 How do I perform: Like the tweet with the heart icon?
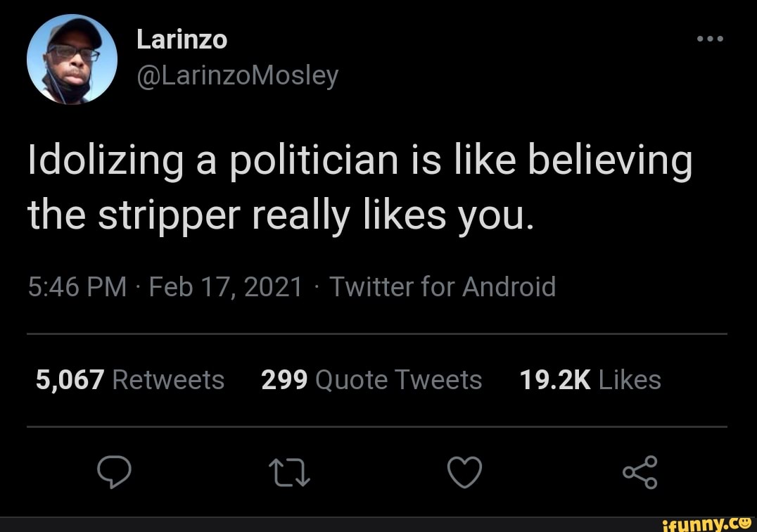tap(465, 472)
